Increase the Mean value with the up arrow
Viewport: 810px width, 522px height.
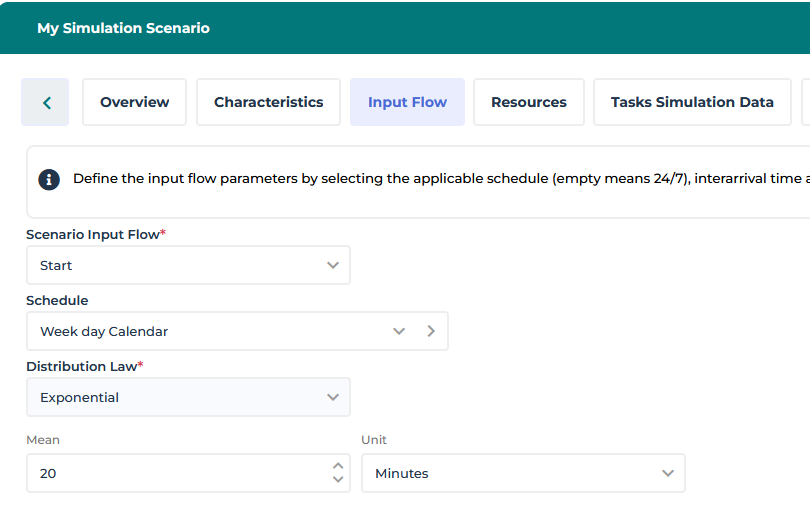337,466
